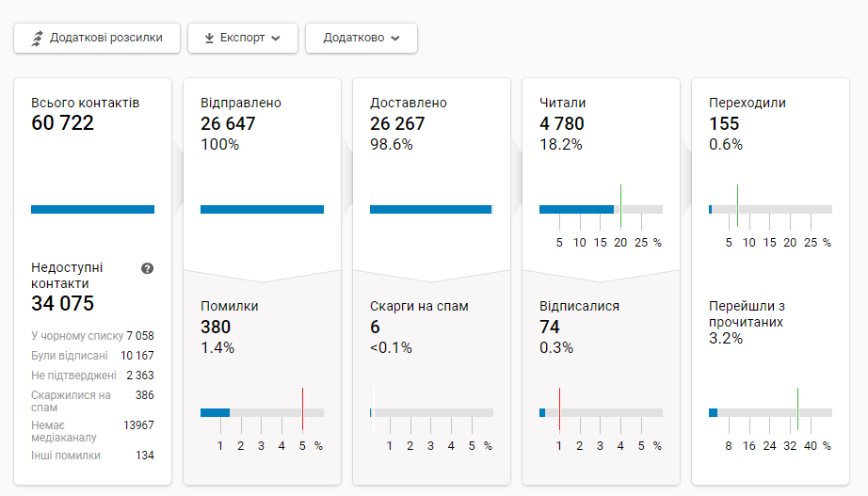Select the Немає медіаканалу row

click(91, 431)
